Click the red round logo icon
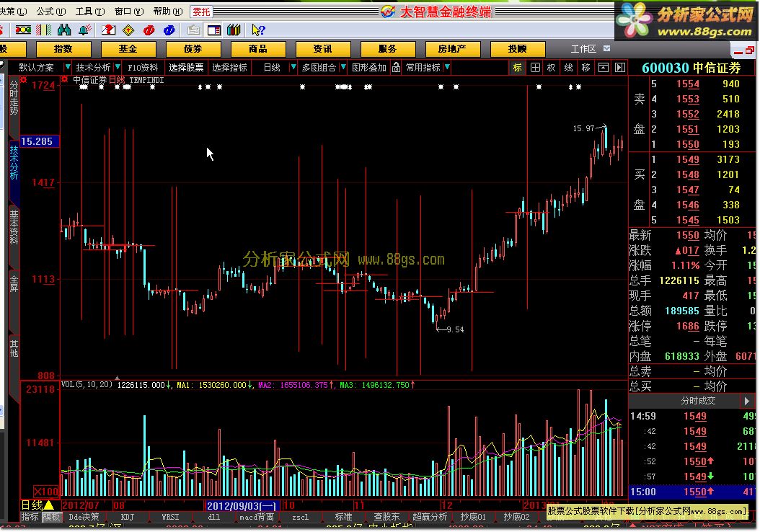This screenshot has width=760, height=532. (149, 30)
